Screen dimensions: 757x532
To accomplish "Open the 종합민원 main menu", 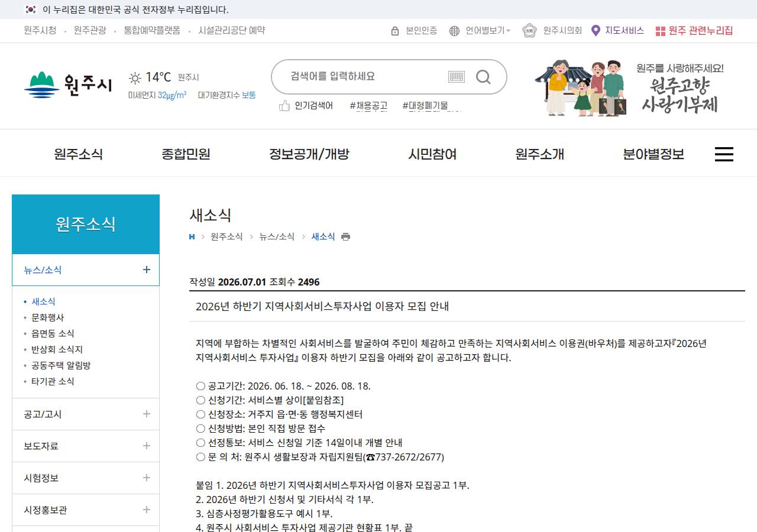I will pyautogui.click(x=186, y=154).
